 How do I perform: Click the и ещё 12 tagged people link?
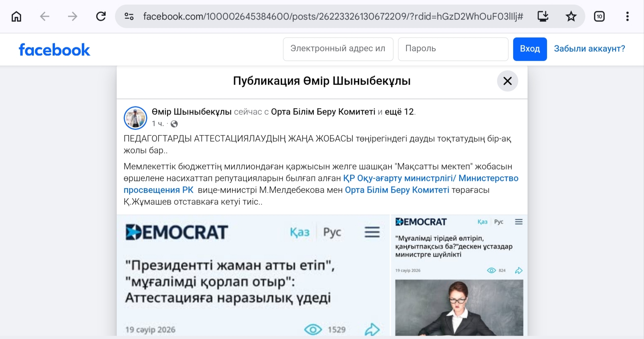pos(399,112)
